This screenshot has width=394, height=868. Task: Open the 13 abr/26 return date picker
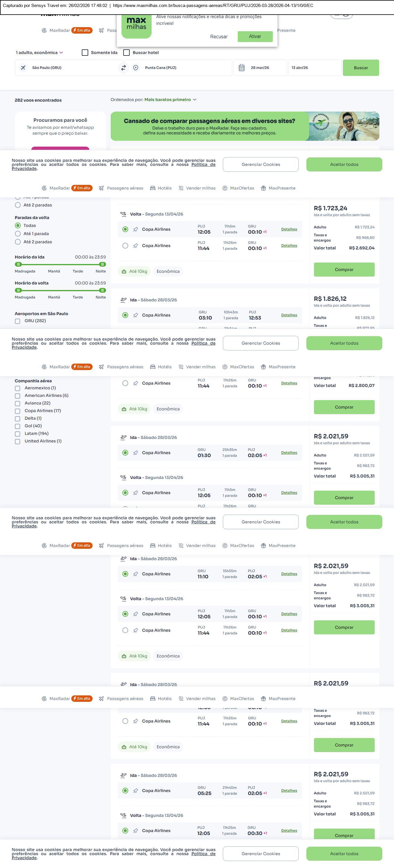coord(315,68)
